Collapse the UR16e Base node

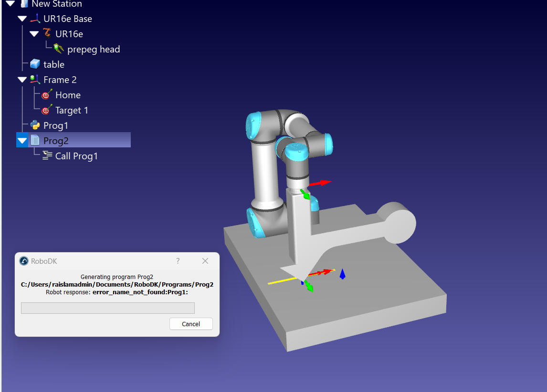click(22, 19)
